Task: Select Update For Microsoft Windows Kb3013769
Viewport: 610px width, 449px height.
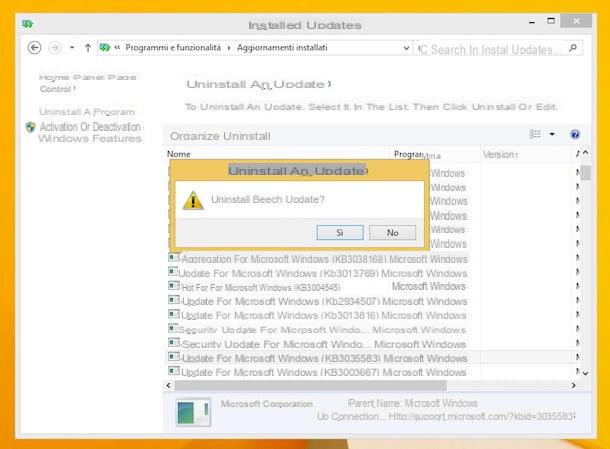Action: tap(318, 273)
